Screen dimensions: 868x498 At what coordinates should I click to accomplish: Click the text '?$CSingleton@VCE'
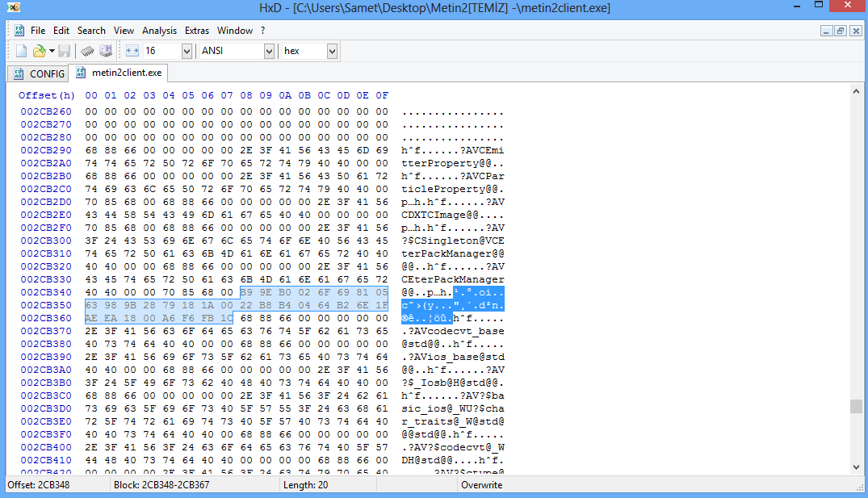pos(453,241)
